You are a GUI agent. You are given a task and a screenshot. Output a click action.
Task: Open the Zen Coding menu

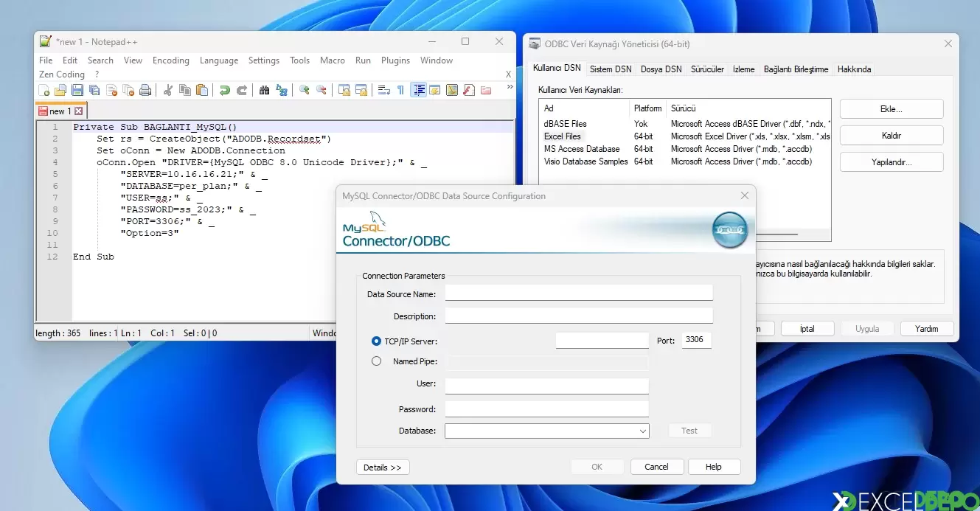point(62,74)
